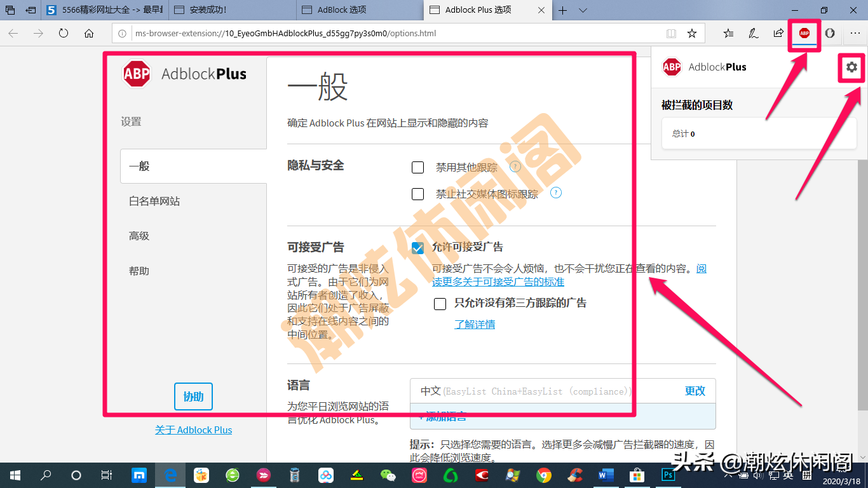Switch to the AdBlock 选项 tab
This screenshot has width=868, height=488.
360,10
